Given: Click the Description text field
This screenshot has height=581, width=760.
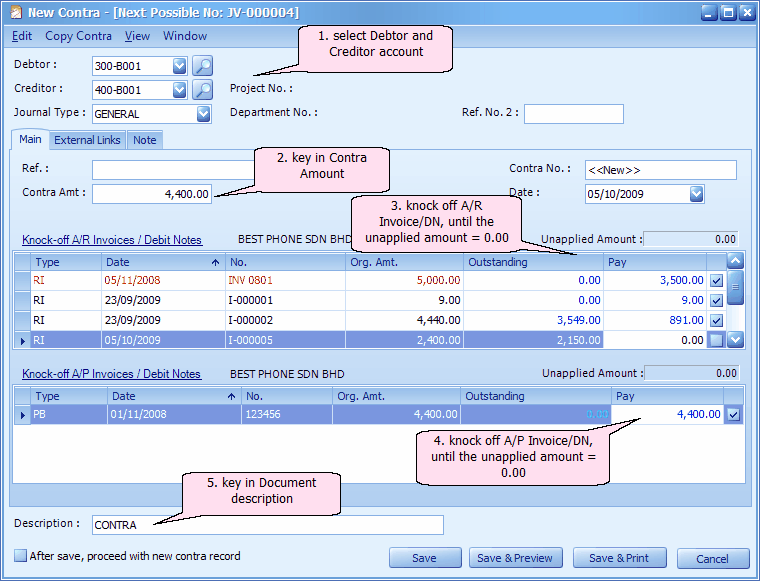Looking at the screenshot, I should tap(267, 525).
